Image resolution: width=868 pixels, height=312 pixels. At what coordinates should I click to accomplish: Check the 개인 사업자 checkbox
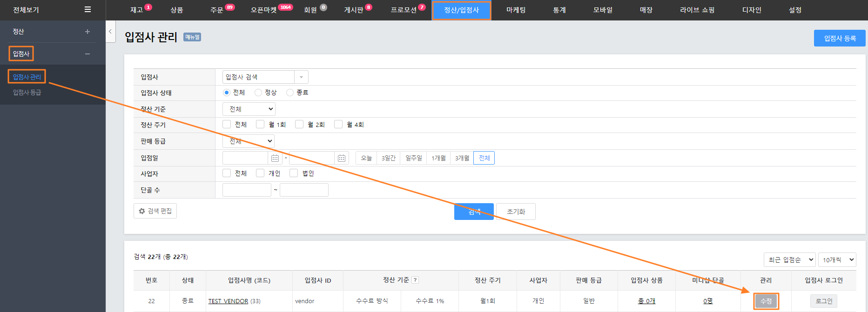[x=260, y=173]
